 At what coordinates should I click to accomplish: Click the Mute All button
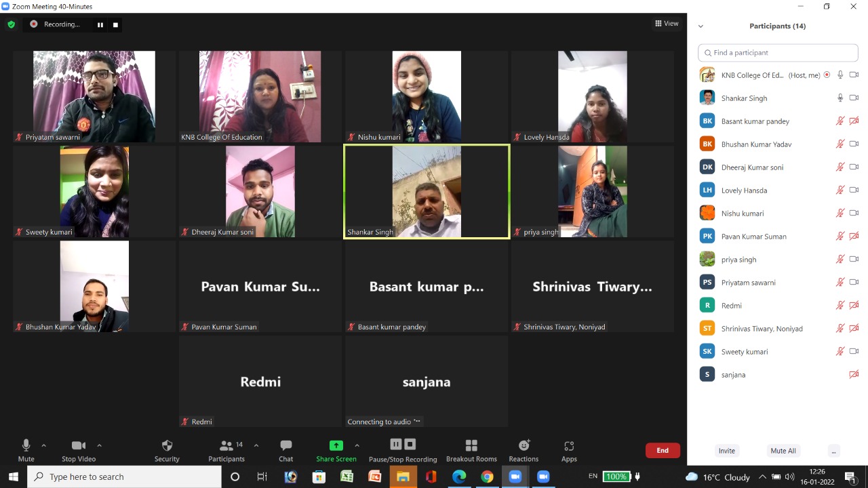pos(783,451)
